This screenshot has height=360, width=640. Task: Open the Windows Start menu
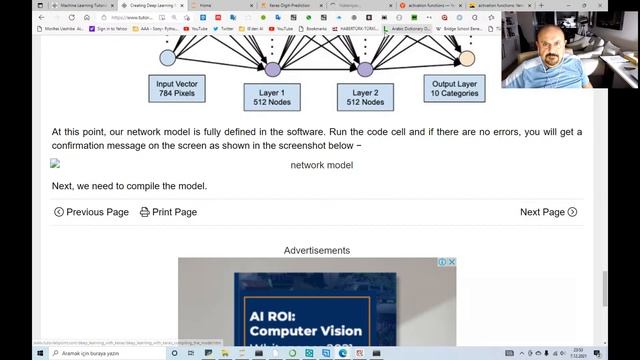[x=40, y=353]
